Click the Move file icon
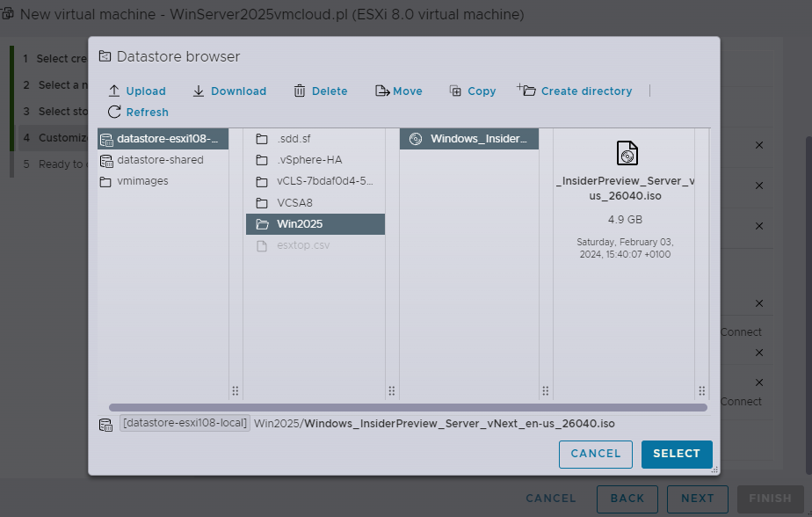This screenshot has width=812, height=517. click(382, 91)
